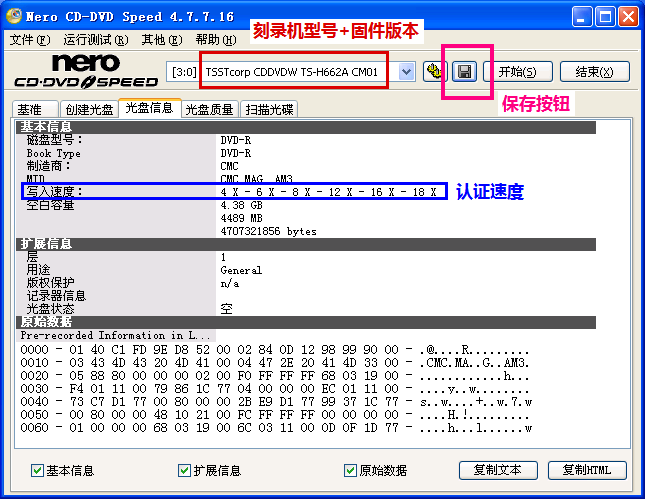This screenshot has width=645, height=499.
Task: Disable the 原始数据 checkbox
Action: point(350,470)
